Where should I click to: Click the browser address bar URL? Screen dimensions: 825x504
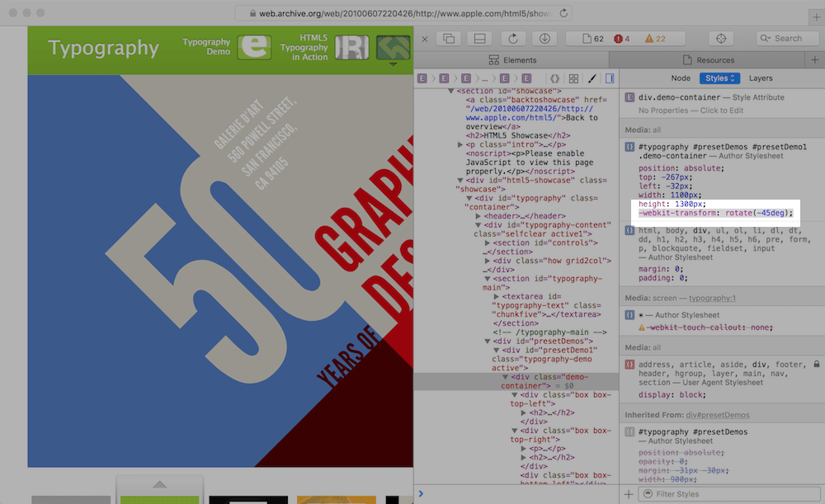pyautogui.click(x=405, y=13)
